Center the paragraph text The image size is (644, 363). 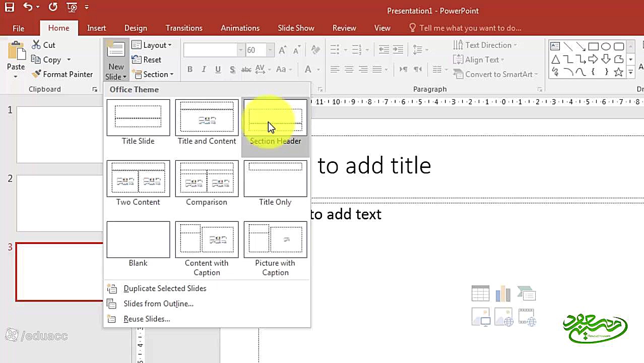[x=349, y=70]
